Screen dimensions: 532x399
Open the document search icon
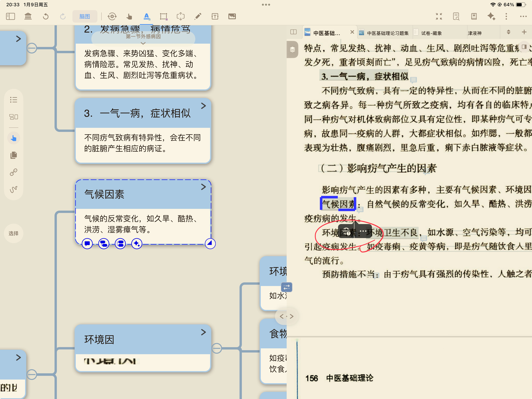tap(456, 16)
